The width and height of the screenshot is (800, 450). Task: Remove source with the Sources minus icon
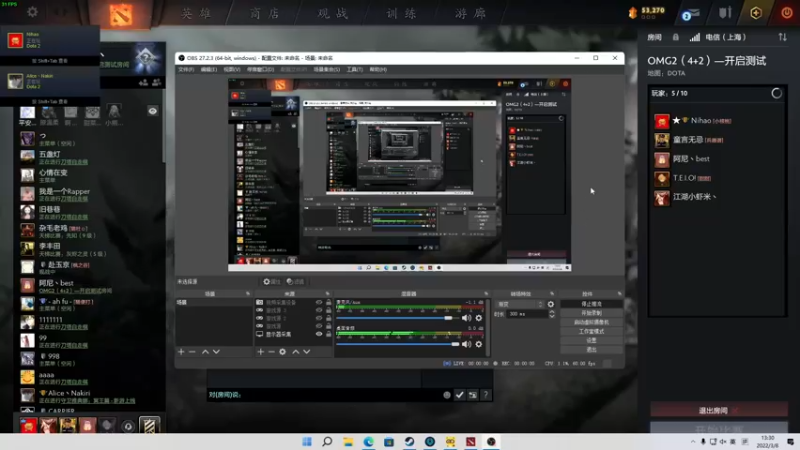point(271,352)
